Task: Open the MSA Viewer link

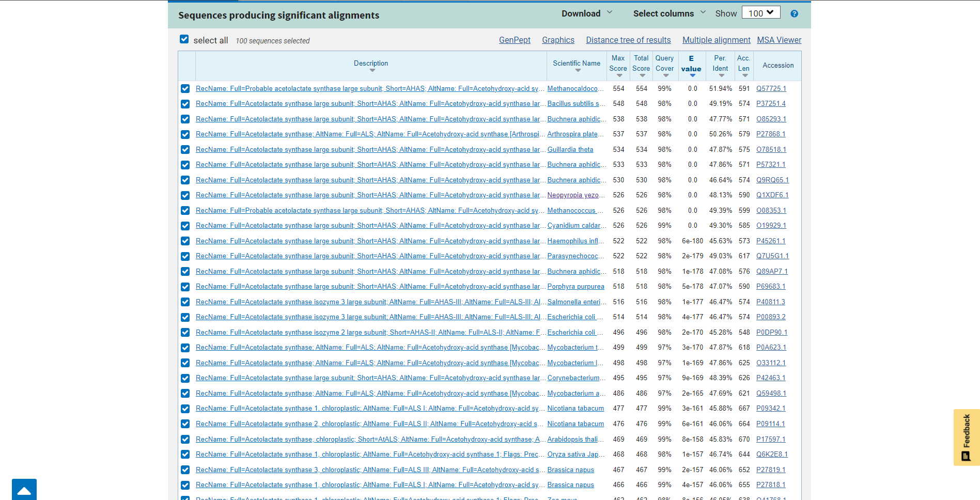Action: pyautogui.click(x=779, y=40)
